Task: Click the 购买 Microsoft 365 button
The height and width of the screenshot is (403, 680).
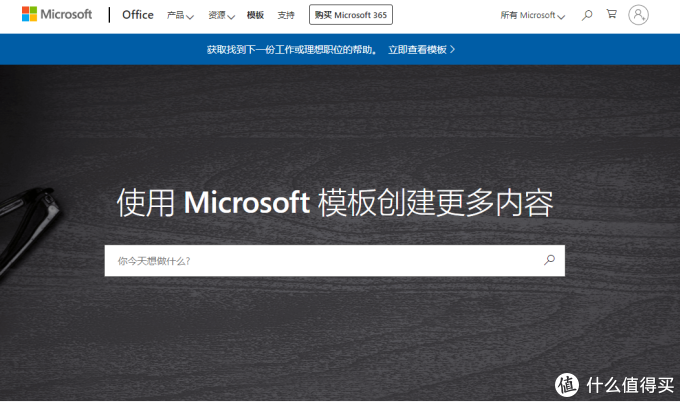Action: pyautogui.click(x=351, y=15)
